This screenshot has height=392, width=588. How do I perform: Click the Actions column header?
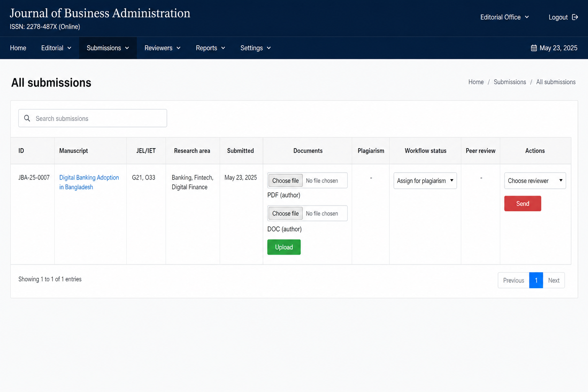535,151
